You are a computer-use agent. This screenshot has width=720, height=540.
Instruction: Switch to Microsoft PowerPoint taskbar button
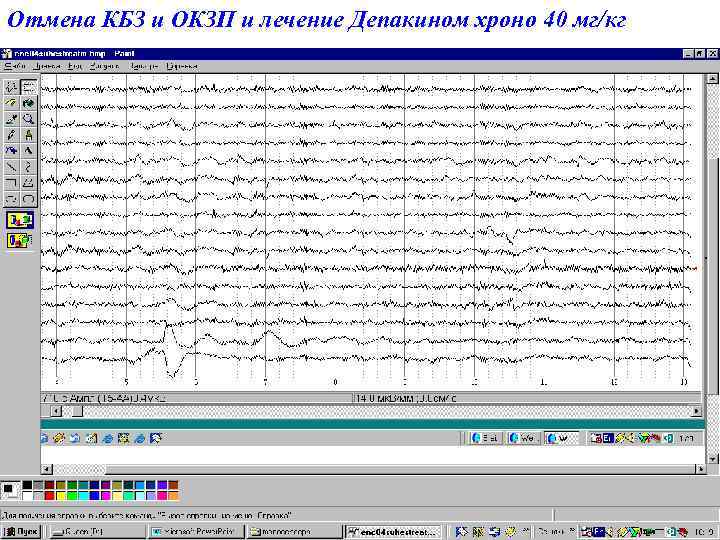[195, 532]
